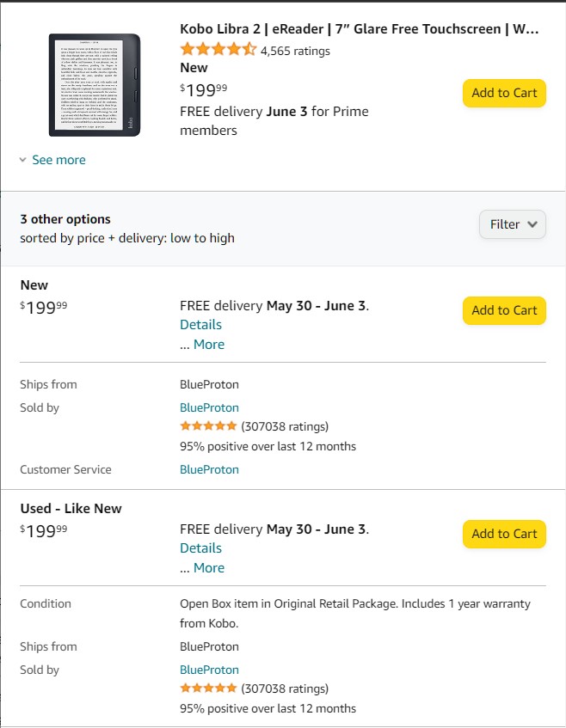Expand the See more section
The height and width of the screenshot is (728, 566).
pyautogui.click(x=58, y=160)
